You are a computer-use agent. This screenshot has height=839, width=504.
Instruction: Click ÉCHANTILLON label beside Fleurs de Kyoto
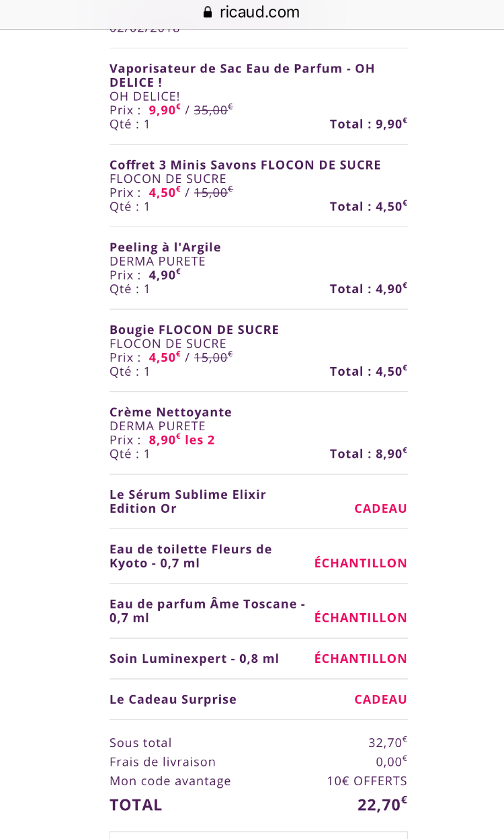(x=361, y=563)
